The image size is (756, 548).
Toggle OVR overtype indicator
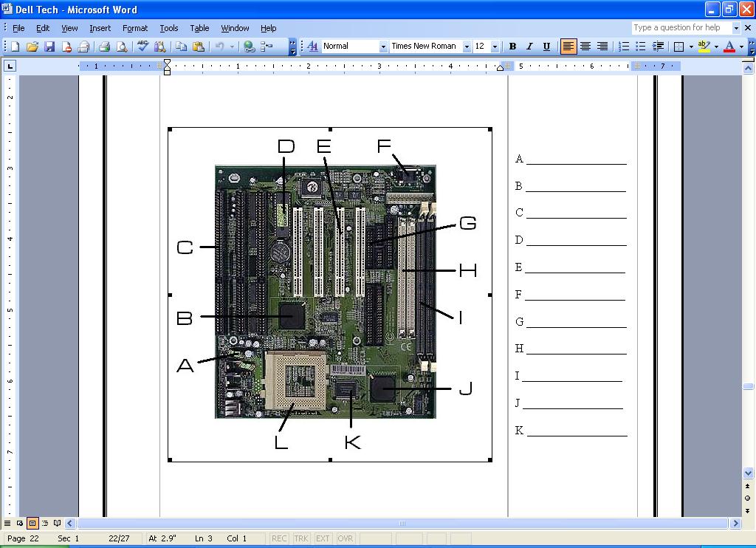pyautogui.click(x=345, y=538)
